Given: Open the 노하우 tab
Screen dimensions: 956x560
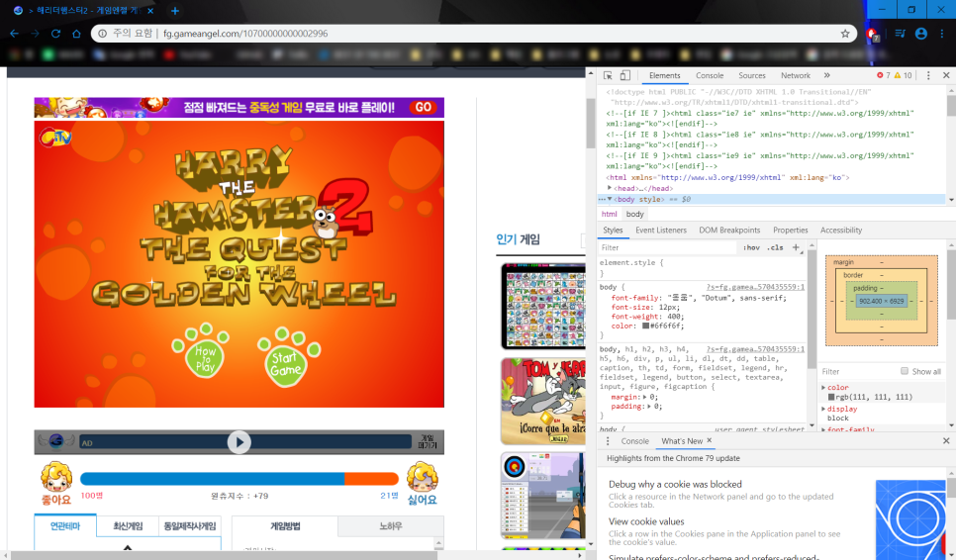Looking at the screenshot, I should (x=391, y=526).
